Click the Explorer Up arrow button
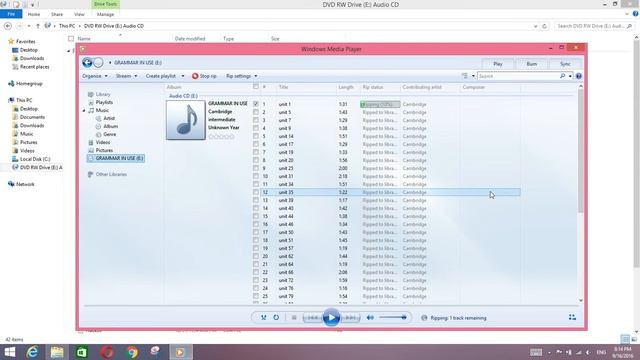 (38, 26)
